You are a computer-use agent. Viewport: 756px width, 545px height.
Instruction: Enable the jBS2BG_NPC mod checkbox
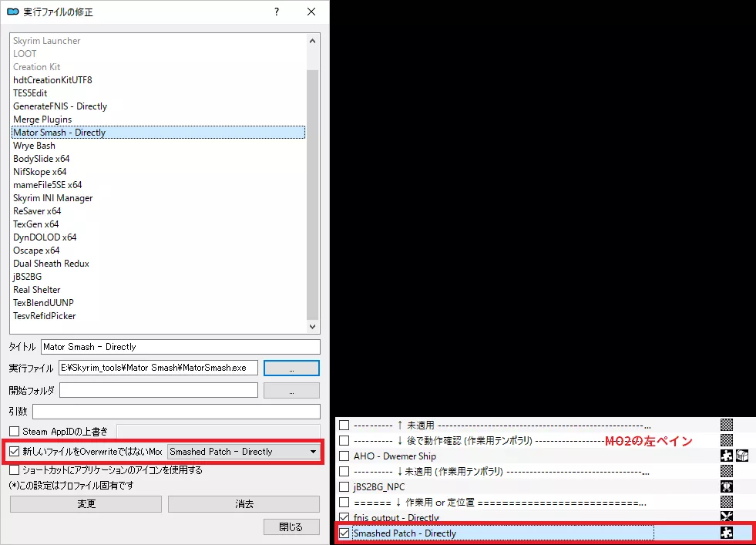coord(344,486)
